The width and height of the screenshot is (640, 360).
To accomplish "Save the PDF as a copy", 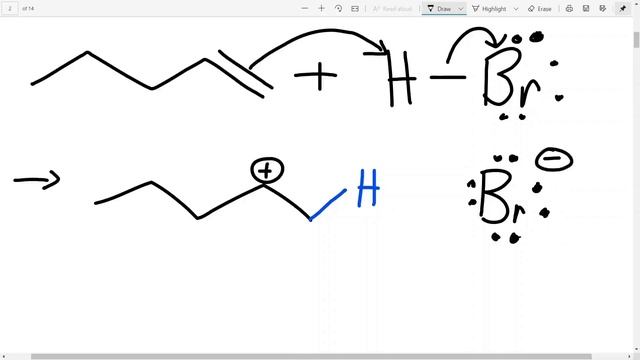I will [x=603, y=9].
